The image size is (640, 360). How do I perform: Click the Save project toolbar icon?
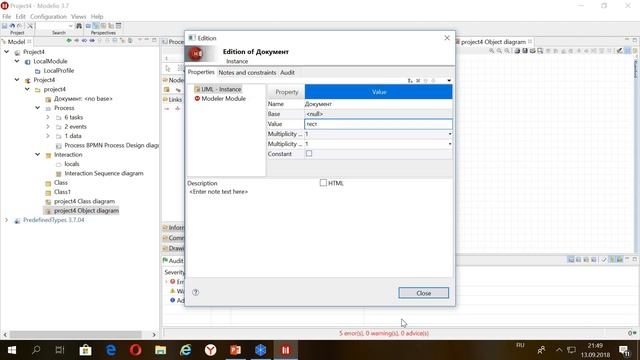pos(4,26)
